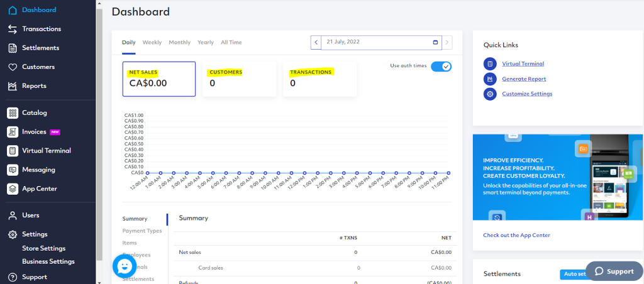
Task: Open the chat bubble smiley widget
Action: click(125, 266)
